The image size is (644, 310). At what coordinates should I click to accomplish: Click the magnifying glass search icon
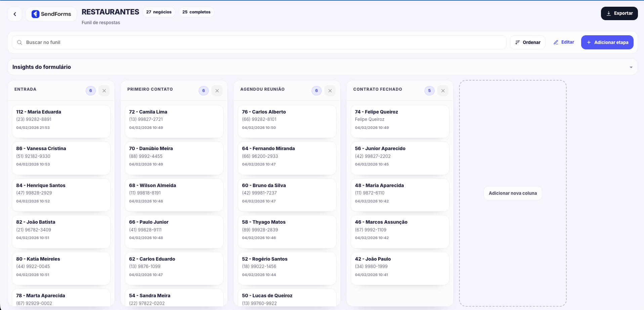click(19, 42)
